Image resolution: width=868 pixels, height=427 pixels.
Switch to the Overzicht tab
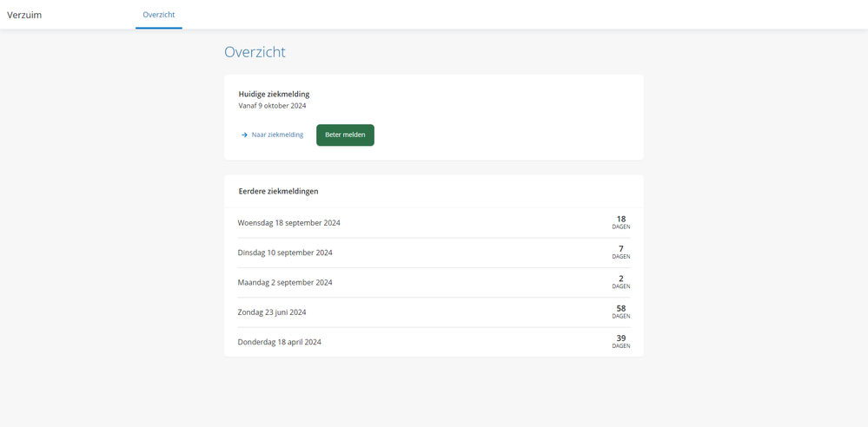coord(159,15)
